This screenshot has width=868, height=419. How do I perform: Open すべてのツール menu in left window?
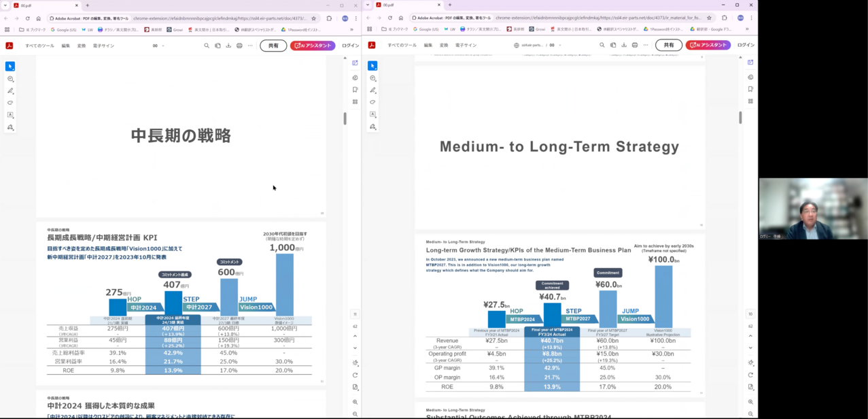click(x=39, y=46)
